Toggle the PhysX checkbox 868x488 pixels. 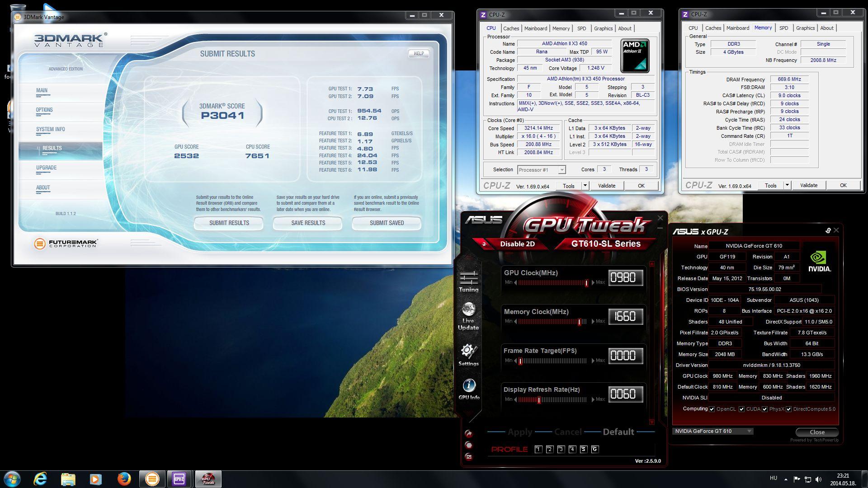(x=764, y=409)
